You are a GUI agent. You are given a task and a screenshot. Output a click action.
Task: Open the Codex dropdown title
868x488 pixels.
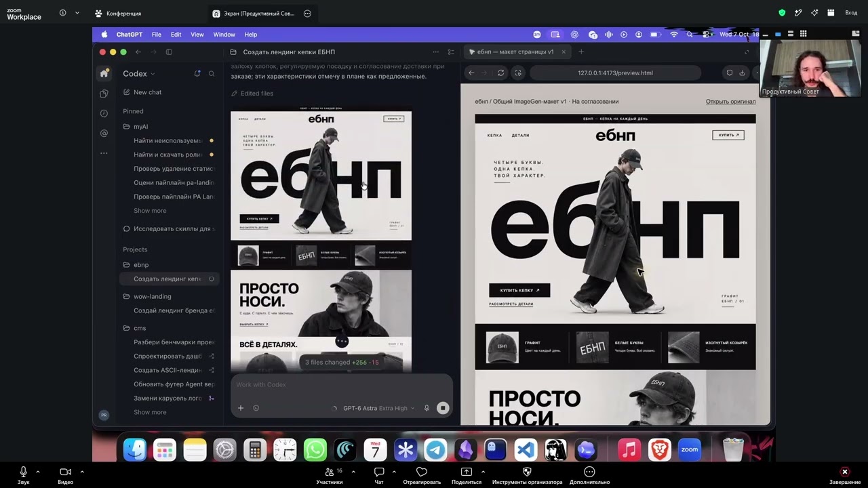pos(139,74)
